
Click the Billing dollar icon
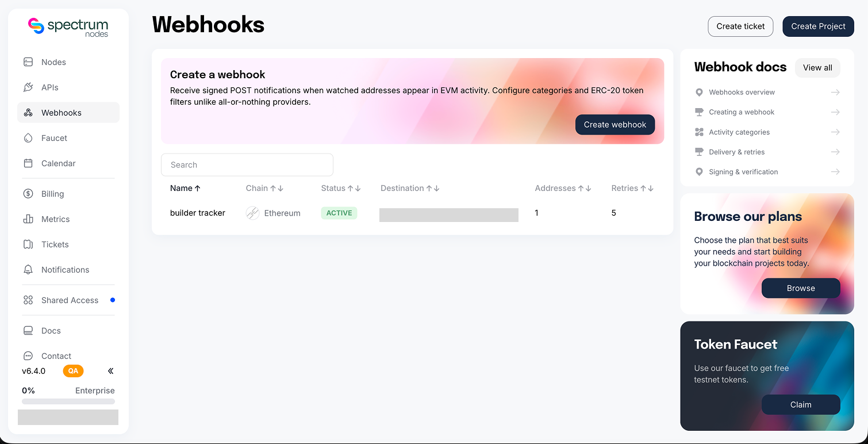coord(28,194)
